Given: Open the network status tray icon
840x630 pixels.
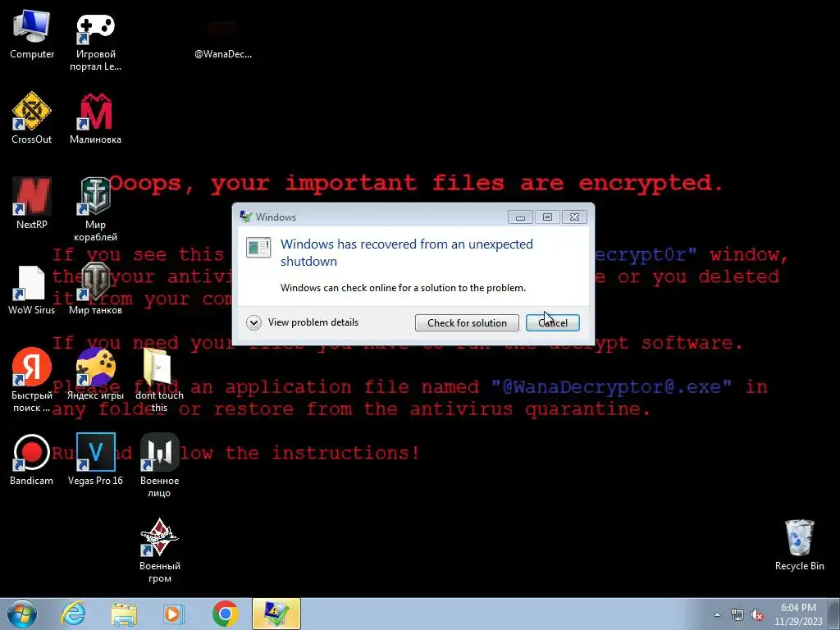Looking at the screenshot, I should [x=737, y=615].
